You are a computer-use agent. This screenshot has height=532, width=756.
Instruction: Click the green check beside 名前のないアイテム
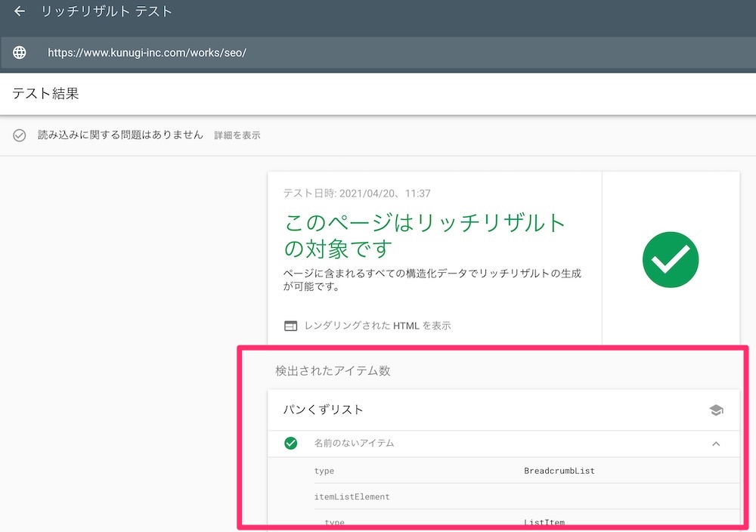tap(291, 443)
